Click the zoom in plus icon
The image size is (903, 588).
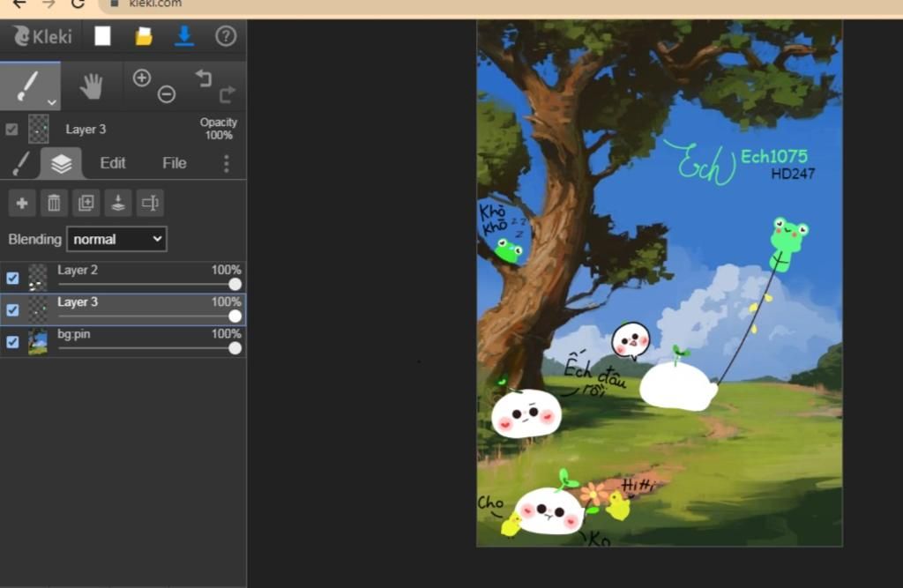141,78
